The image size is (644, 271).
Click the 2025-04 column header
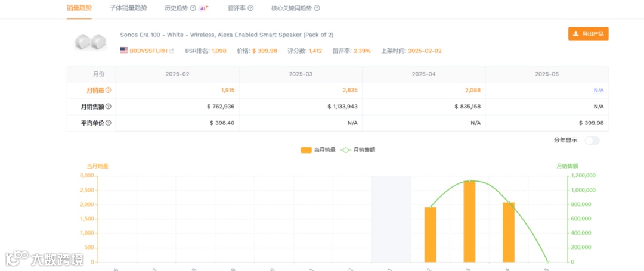pos(424,74)
